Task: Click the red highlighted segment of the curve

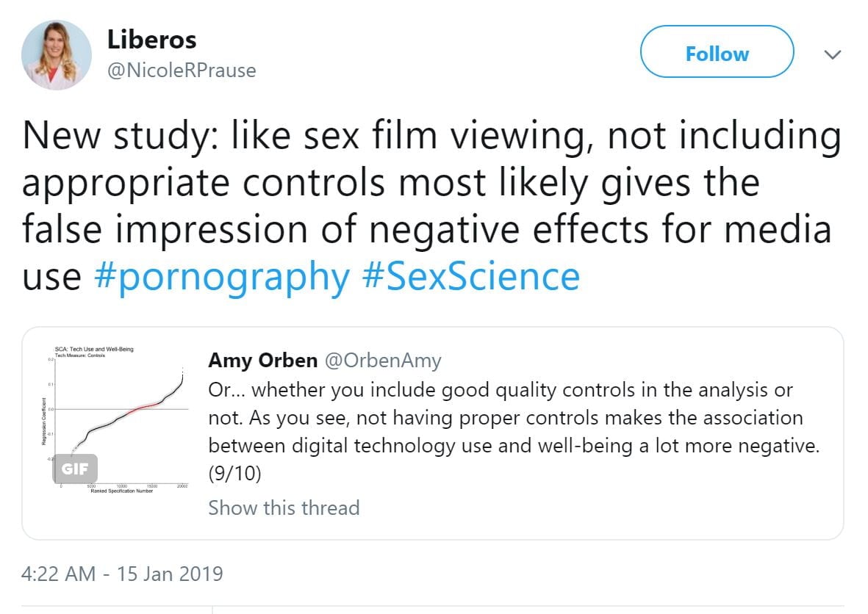Action: click(144, 405)
